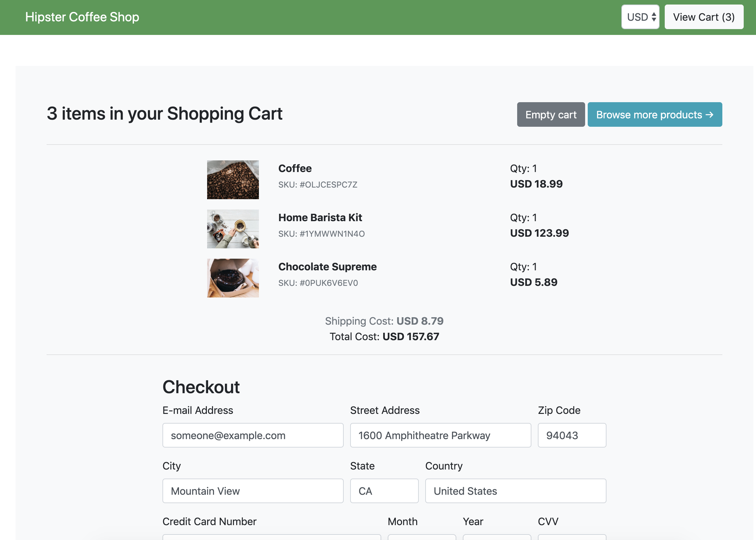Viewport: 756px width, 540px height.
Task: Open the USD currency dropdown
Action: (640, 17)
